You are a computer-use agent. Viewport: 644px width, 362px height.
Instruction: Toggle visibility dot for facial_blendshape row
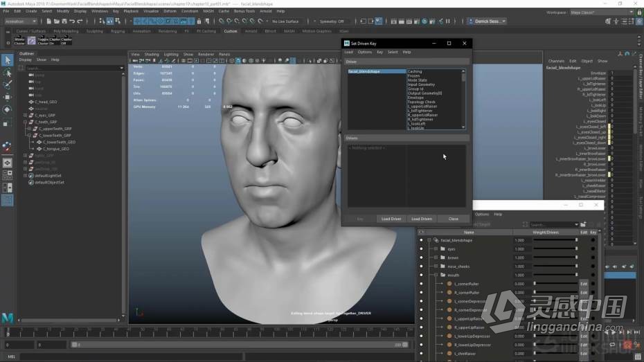[421, 240]
